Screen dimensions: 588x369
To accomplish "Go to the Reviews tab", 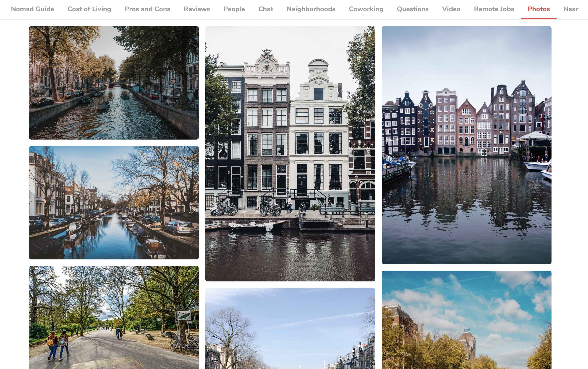I will 197,9.
